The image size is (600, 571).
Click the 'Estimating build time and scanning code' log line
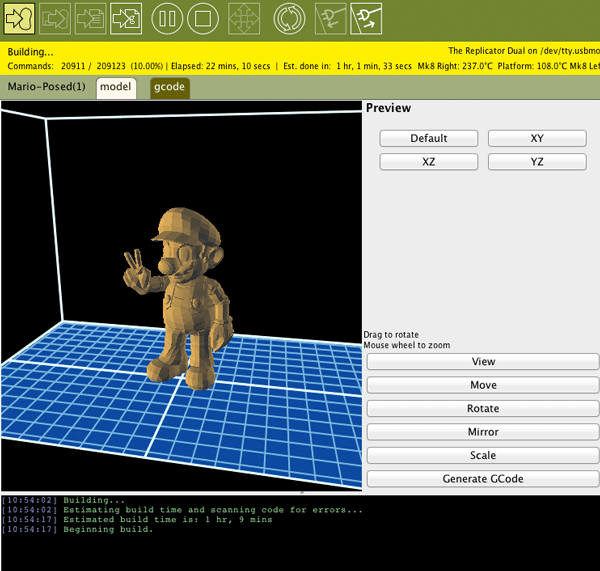(x=212, y=510)
